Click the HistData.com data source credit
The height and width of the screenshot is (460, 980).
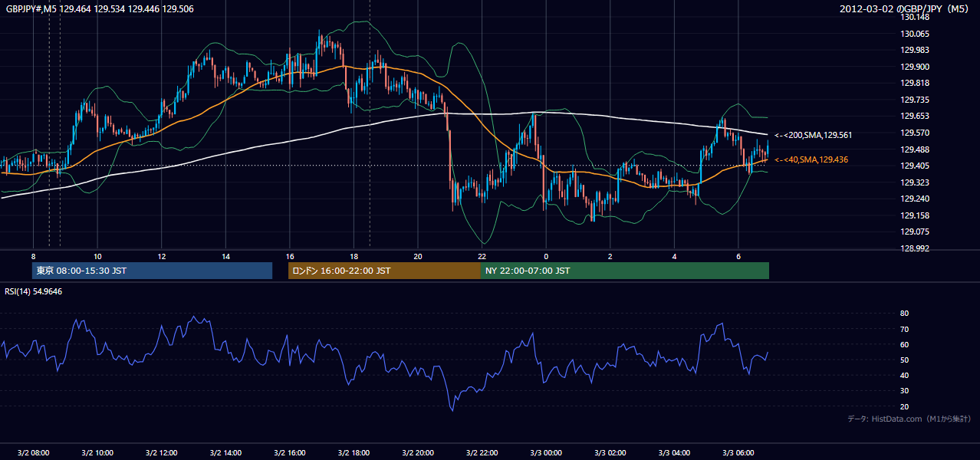point(909,419)
